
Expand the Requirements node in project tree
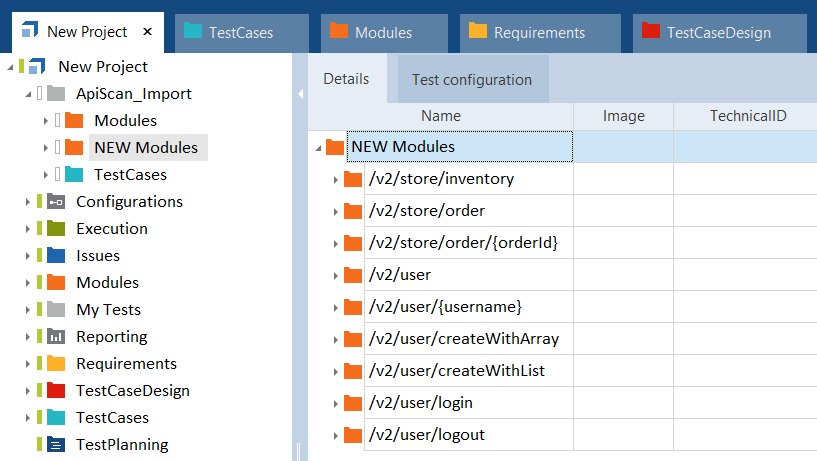(27, 364)
